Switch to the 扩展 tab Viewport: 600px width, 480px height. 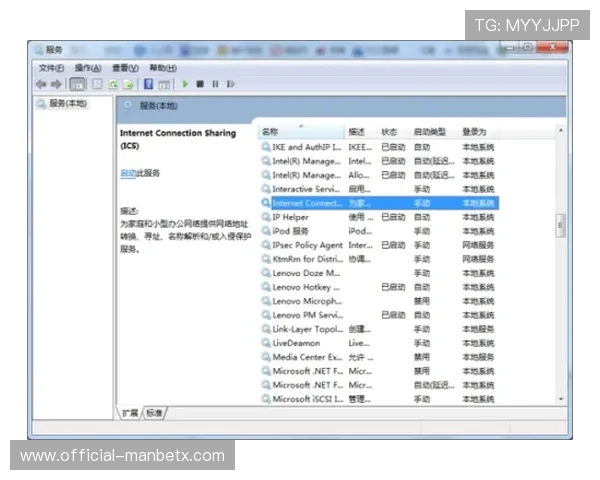pos(130,413)
